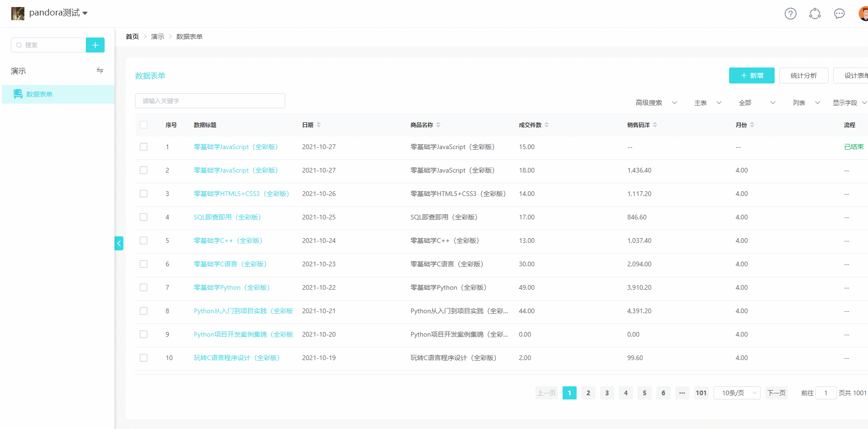Go to page 5
The image size is (868, 429).
645,393
